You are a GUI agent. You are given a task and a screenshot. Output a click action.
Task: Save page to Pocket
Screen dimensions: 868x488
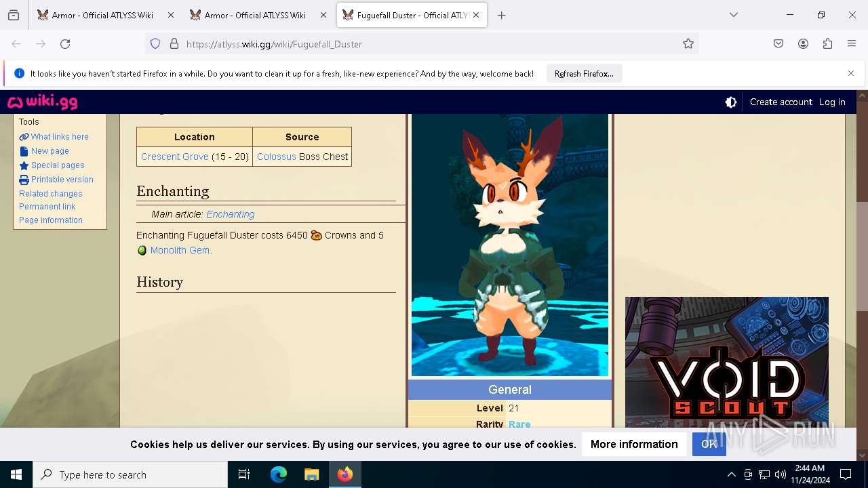click(x=778, y=43)
